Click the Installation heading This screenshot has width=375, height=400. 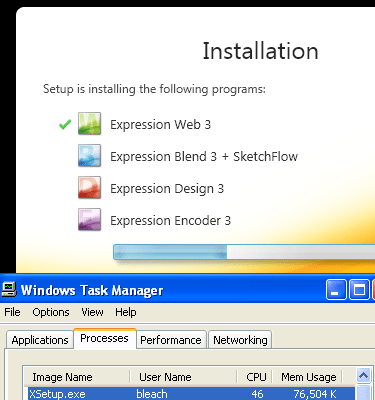click(261, 51)
